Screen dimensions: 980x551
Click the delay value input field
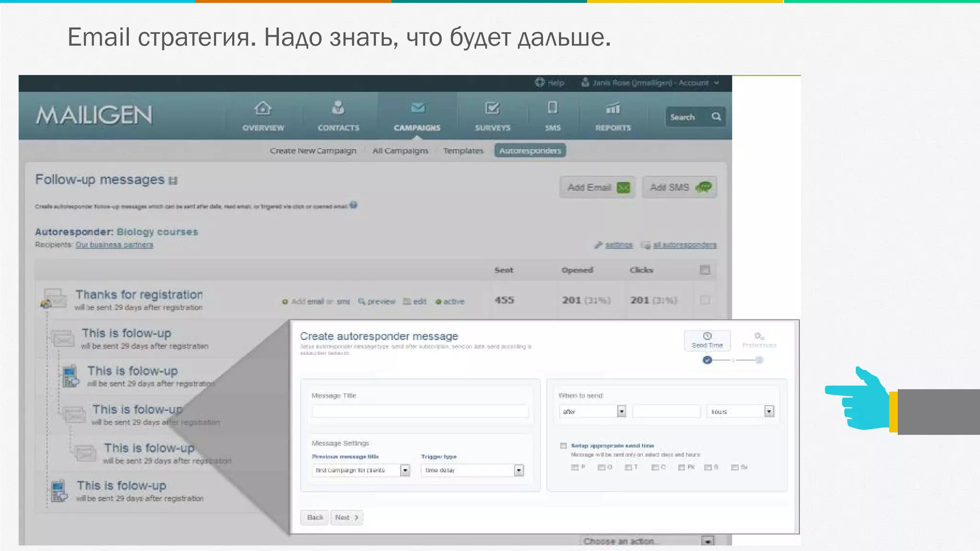tap(666, 411)
